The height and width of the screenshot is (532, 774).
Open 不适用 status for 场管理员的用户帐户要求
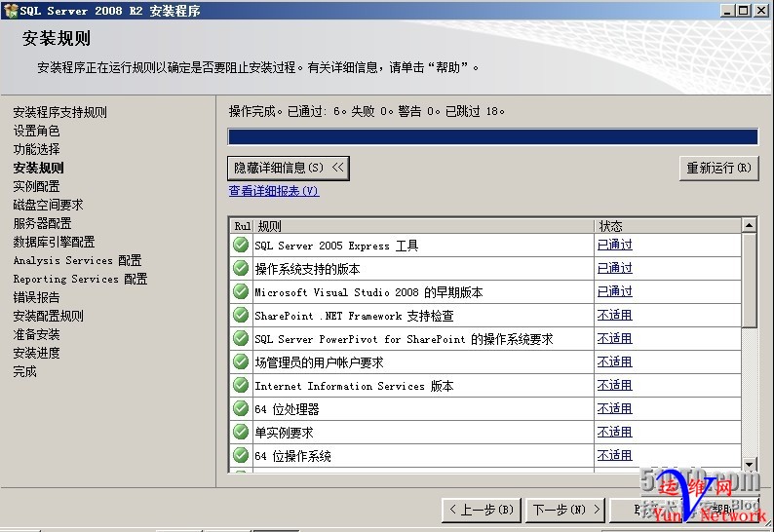[x=614, y=361]
